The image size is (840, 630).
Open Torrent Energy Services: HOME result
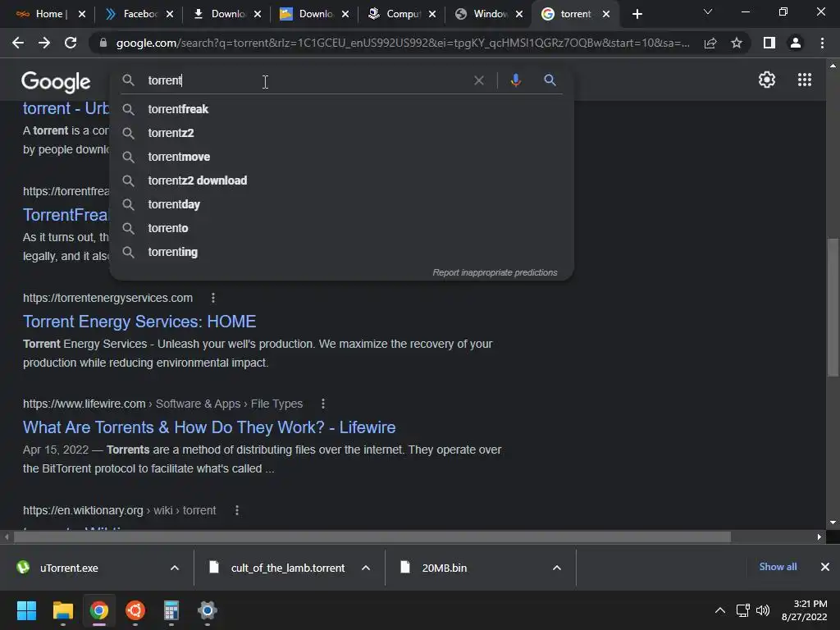pyautogui.click(x=139, y=322)
